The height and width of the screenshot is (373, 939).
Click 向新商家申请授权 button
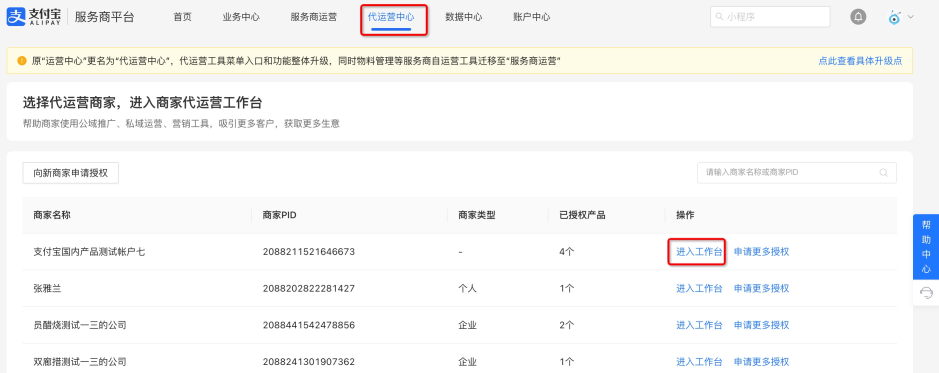[71, 172]
